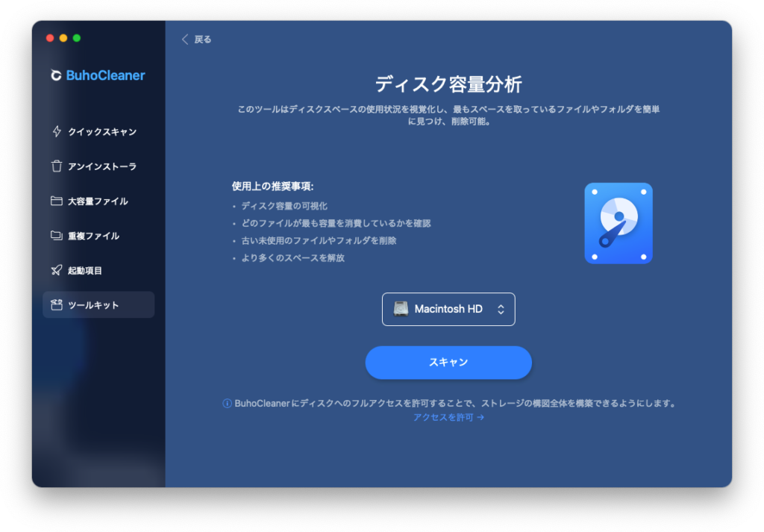Click the ディスク容量分析 page title
The width and height of the screenshot is (764, 532).
click(x=448, y=84)
